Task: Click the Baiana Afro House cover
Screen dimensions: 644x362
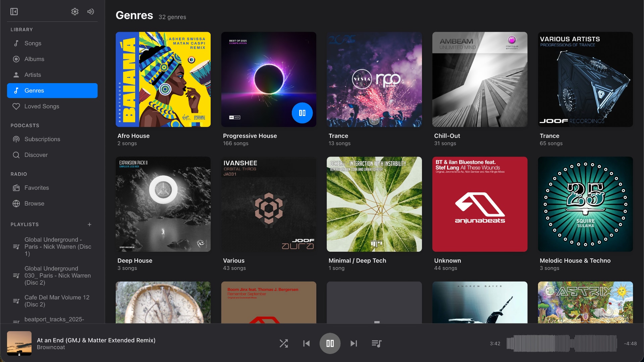Action: click(163, 79)
